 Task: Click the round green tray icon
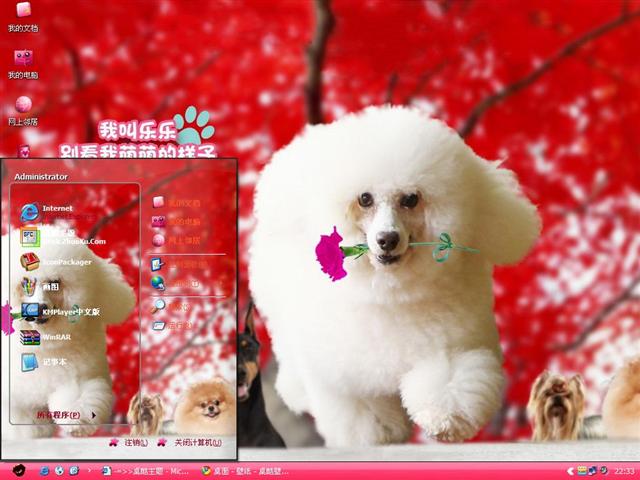click(x=604, y=471)
